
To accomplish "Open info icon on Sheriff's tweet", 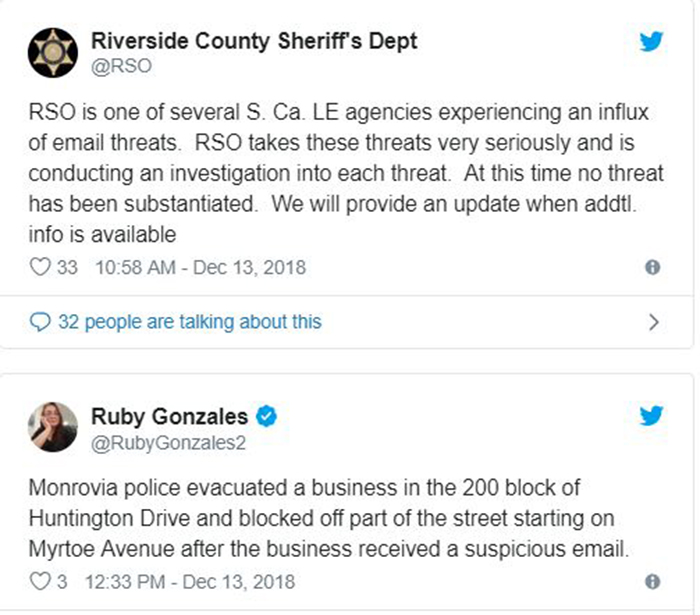I will tap(653, 267).
